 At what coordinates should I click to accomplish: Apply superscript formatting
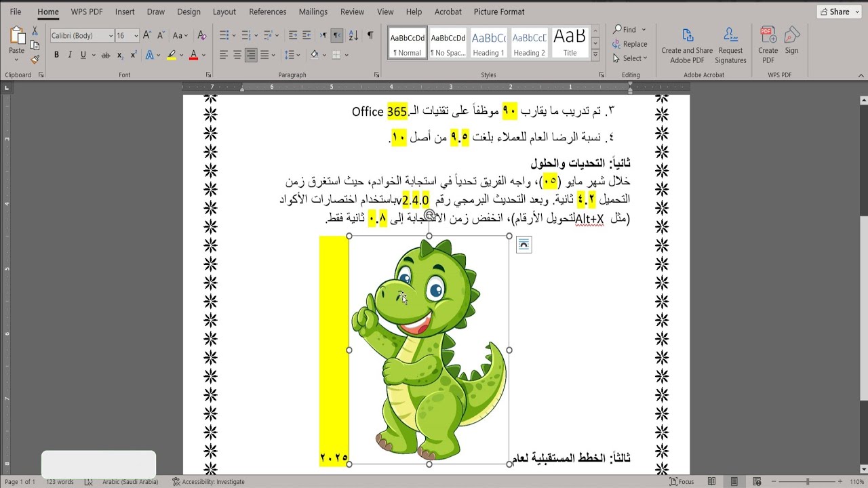click(x=133, y=55)
